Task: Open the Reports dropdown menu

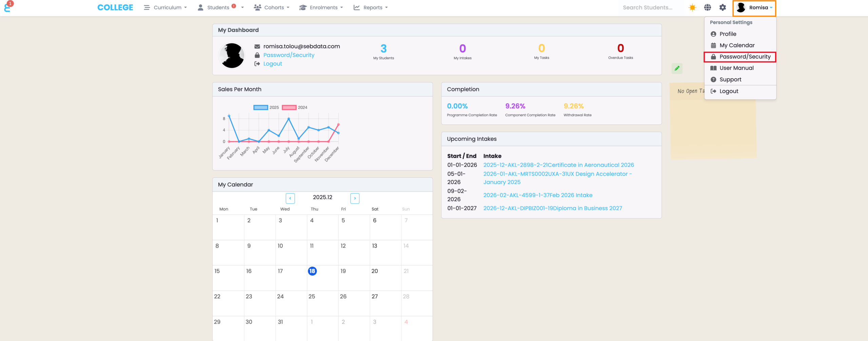Action: pos(371,7)
